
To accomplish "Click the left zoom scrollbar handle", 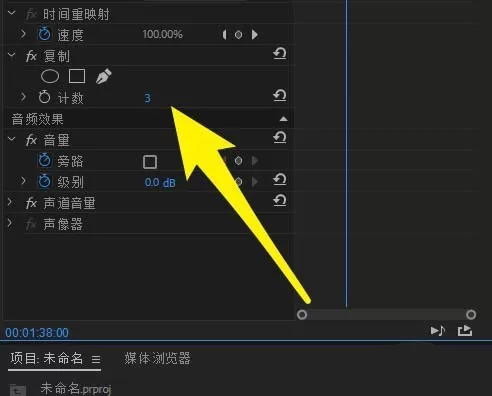I will [x=302, y=314].
